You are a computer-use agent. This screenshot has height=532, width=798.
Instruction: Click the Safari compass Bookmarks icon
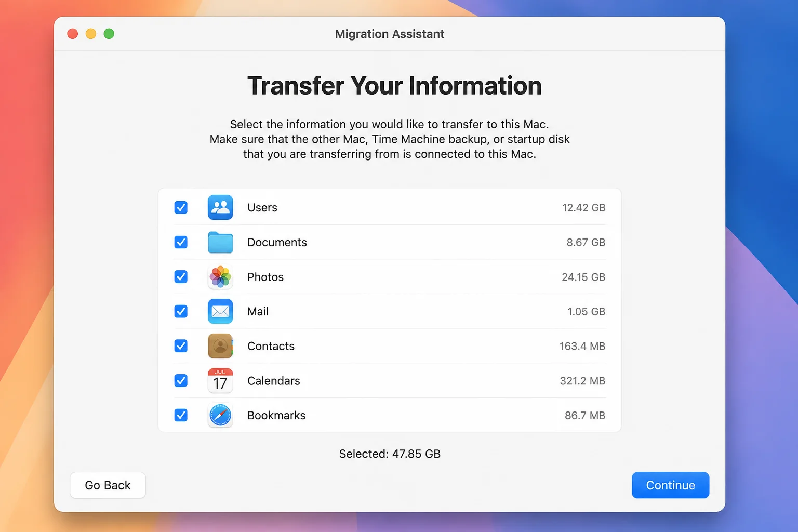pos(220,415)
